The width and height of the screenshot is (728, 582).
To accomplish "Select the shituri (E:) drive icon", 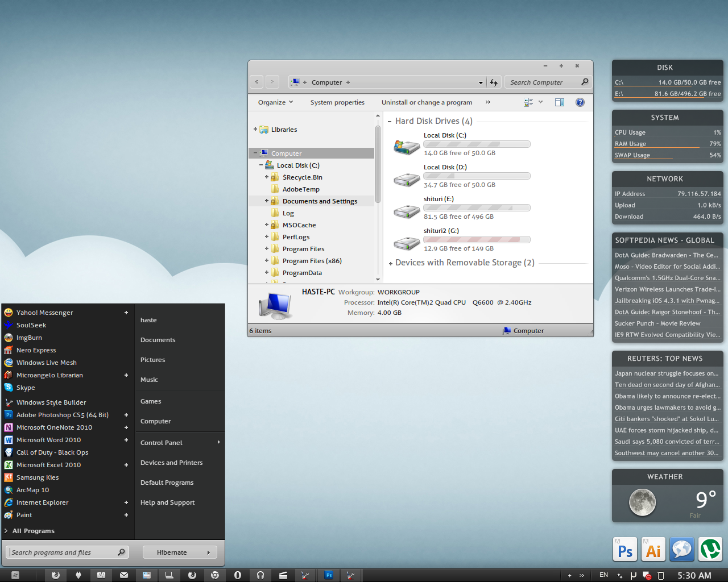I will (407, 211).
